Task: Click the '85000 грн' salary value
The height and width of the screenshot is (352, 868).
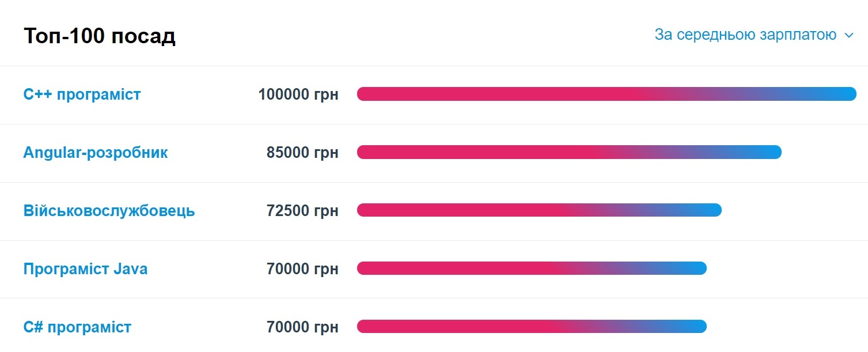Action: tap(302, 153)
